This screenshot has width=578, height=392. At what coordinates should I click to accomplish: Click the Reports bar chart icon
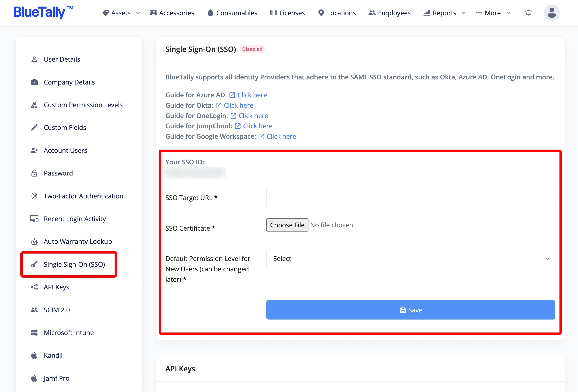click(x=427, y=13)
